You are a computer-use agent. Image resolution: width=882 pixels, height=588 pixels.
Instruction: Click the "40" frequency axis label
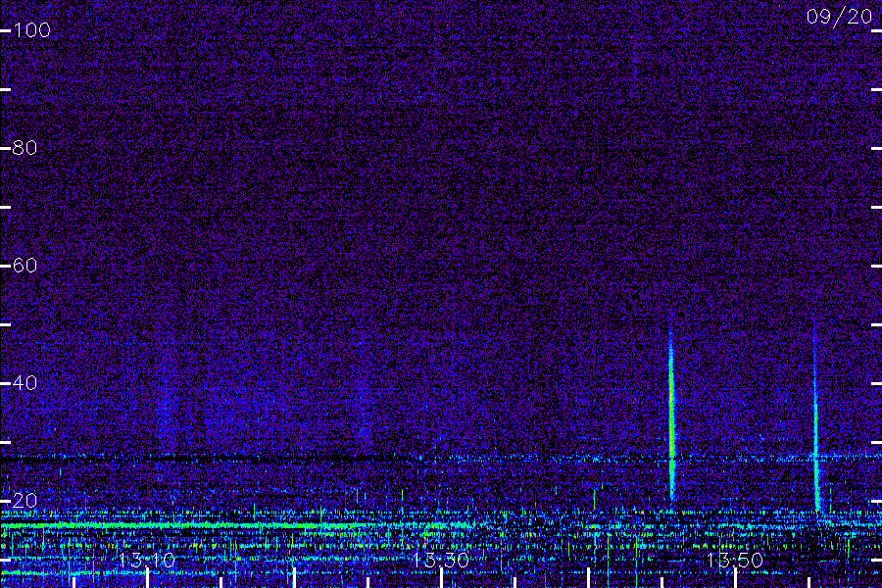pos(24,382)
